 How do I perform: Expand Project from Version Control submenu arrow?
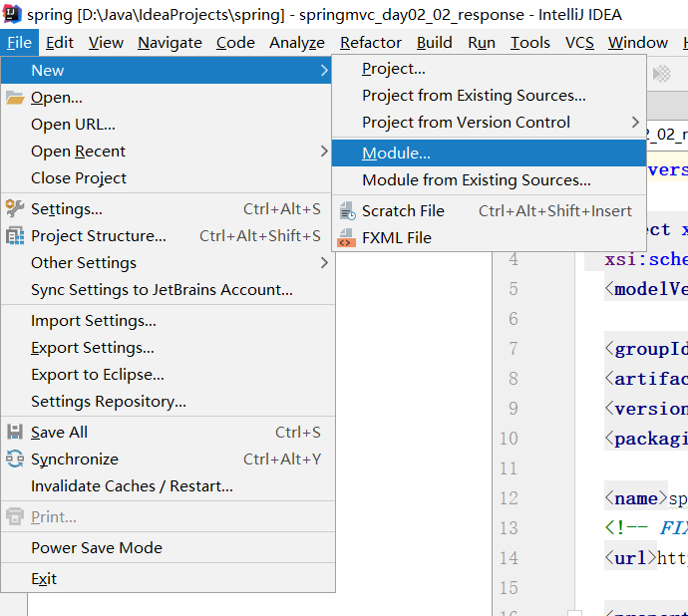pyautogui.click(x=636, y=123)
